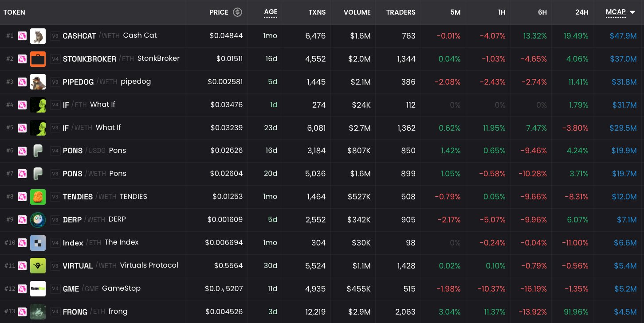
Task: Click the Virtuals Protocol green logo
Action: click(x=38, y=266)
